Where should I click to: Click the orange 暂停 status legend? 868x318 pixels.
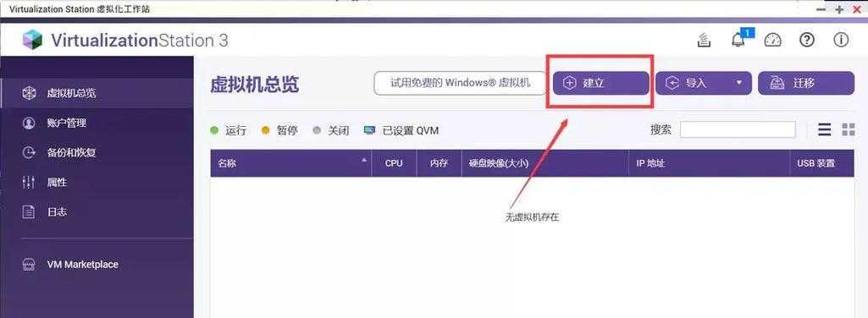(279, 130)
